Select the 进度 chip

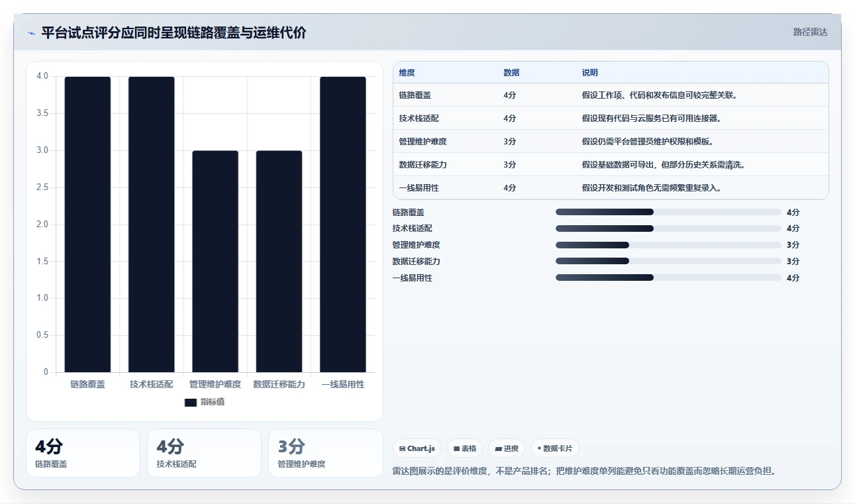coord(507,448)
